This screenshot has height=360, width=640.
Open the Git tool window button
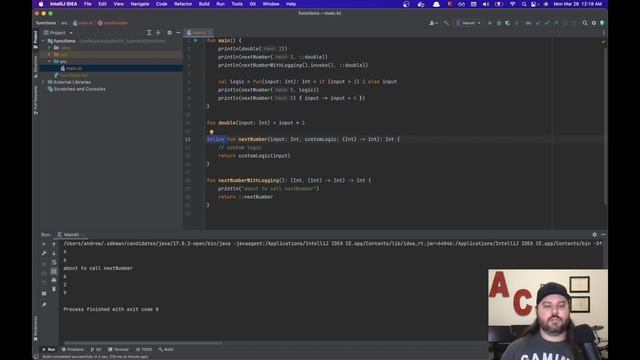pos(96,349)
